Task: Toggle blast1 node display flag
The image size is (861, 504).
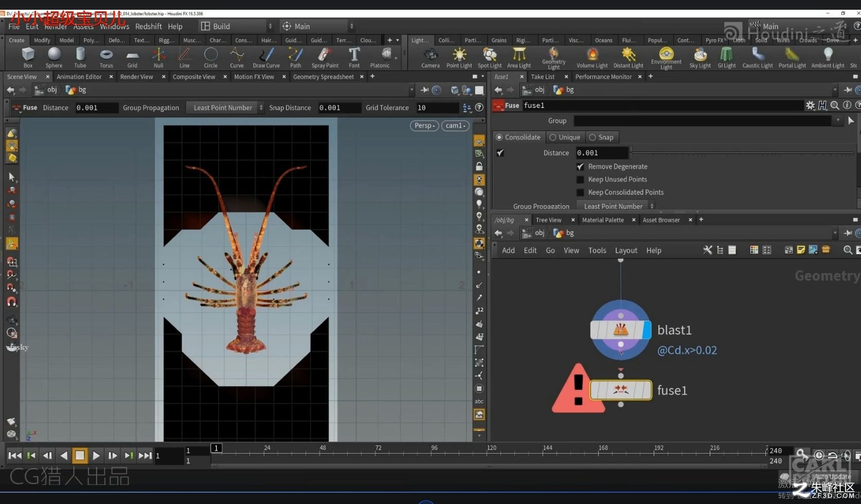Action: [647, 330]
